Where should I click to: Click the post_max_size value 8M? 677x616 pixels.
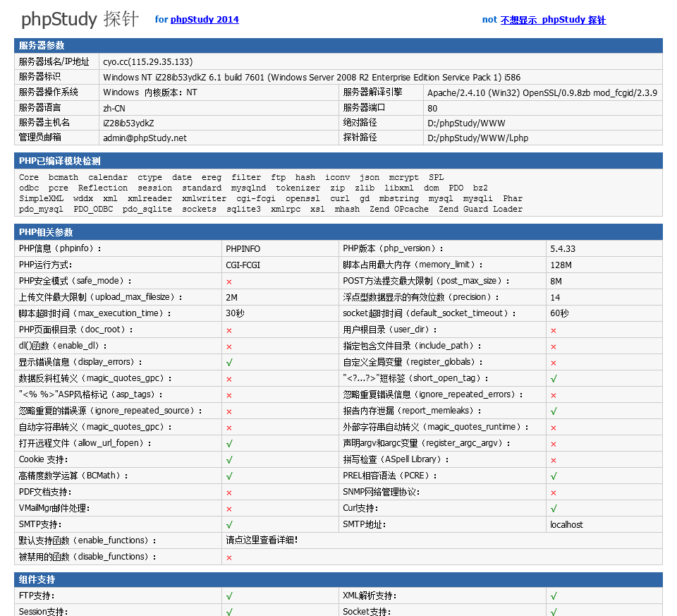pos(556,282)
